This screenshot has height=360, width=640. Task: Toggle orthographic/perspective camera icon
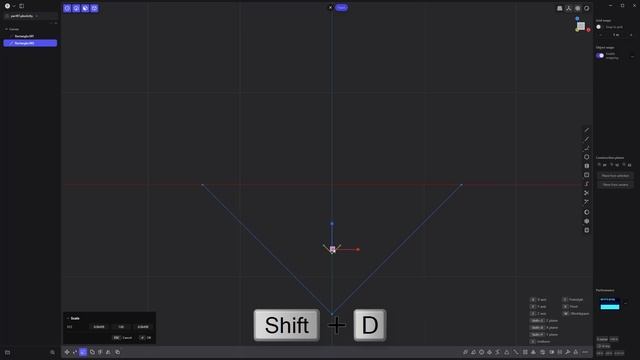pyautogui.click(x=560, y=8)
